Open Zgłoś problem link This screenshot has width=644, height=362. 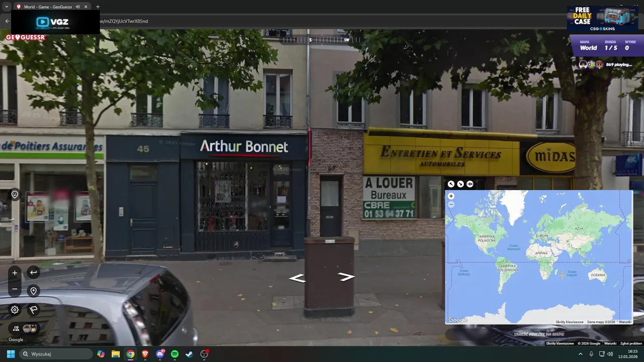click(631, 343)
